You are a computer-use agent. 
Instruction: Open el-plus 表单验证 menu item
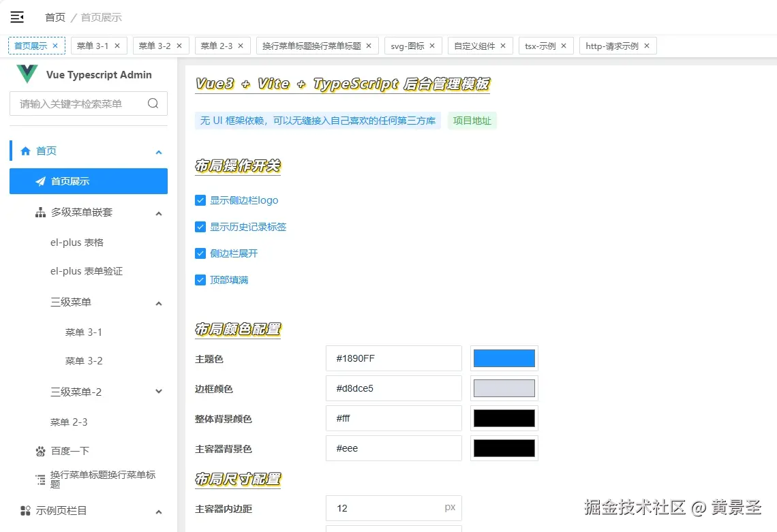pos(87,271)
